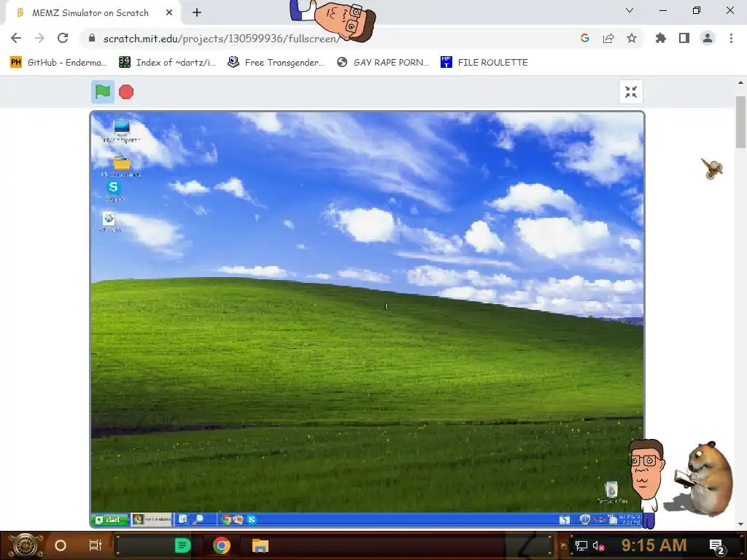Share this page via the share icon

pyautogui.click(x=608, y=38)
